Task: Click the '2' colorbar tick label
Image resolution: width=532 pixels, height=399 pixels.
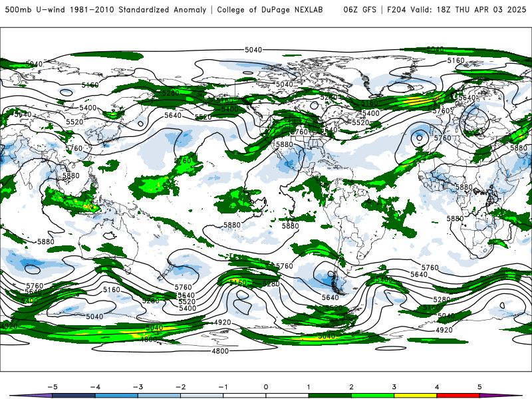Action: (x=352, y=387)
